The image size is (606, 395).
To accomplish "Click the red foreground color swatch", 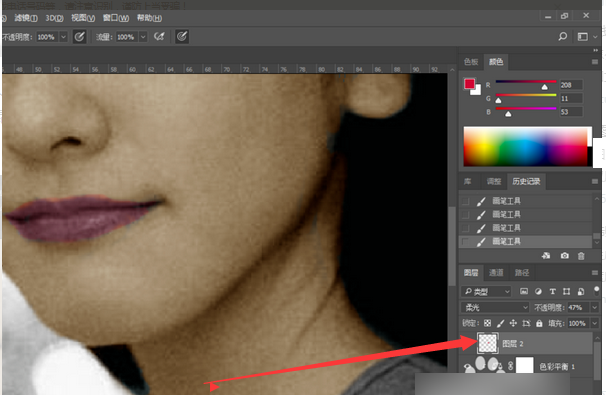I will pos(469,84).
